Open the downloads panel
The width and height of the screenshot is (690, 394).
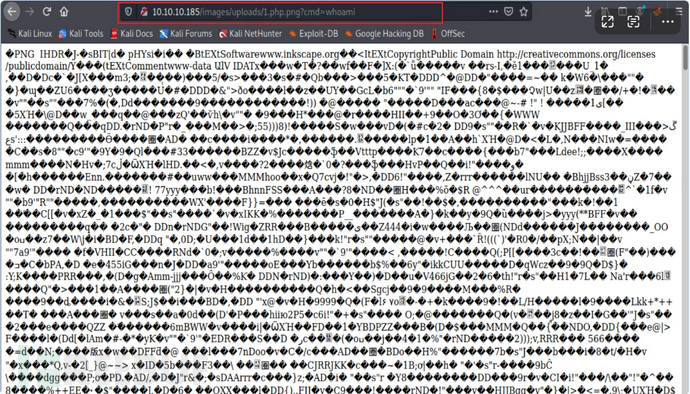(x=588, y=12)
